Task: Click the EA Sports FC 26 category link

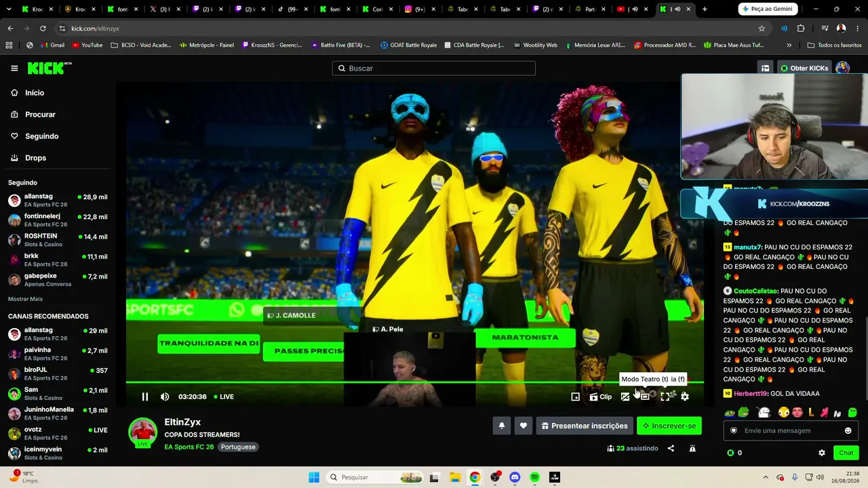Action: click(x=189, y=447)
